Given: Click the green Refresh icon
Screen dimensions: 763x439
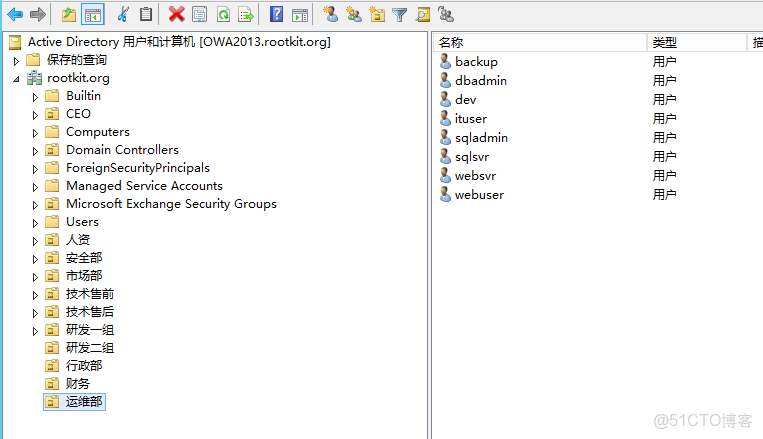Looking at the screenshot, I should point(223,15).
